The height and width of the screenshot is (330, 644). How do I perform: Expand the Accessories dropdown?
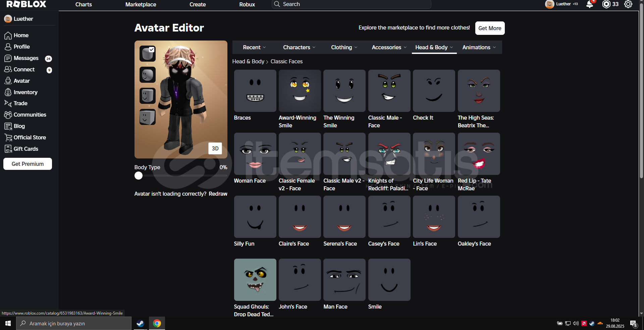point(389,47)
